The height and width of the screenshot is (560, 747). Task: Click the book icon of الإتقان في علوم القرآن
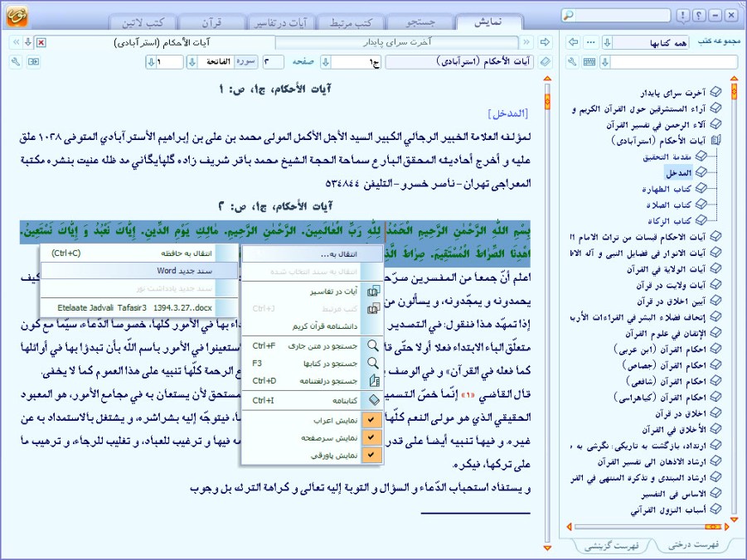(x=715, y=332)
